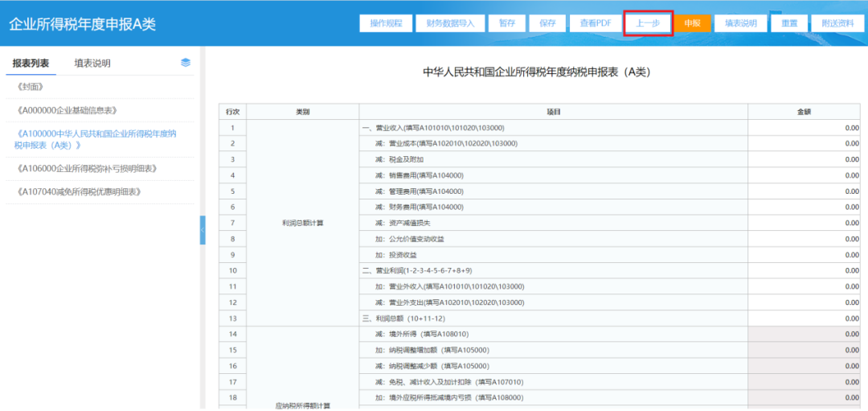Viewport: 868px width, 411px height.
Task: Click the 项目 column header
Action: pos(554,112)
